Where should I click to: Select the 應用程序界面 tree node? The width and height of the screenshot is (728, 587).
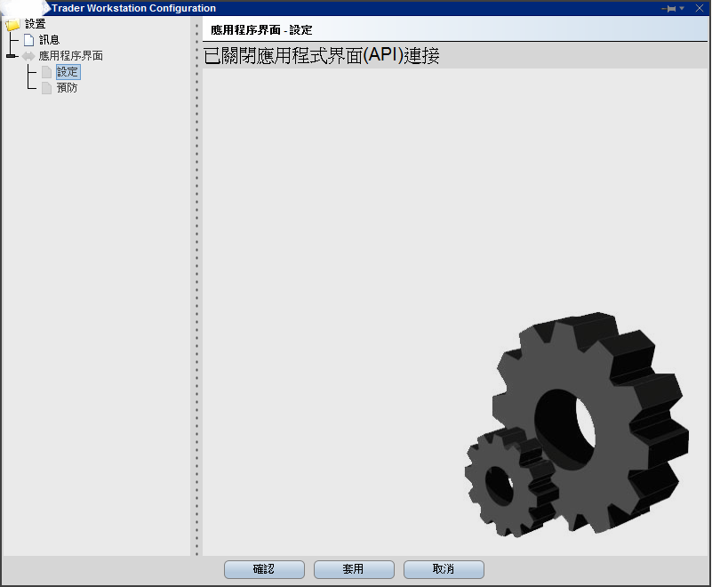70,56
